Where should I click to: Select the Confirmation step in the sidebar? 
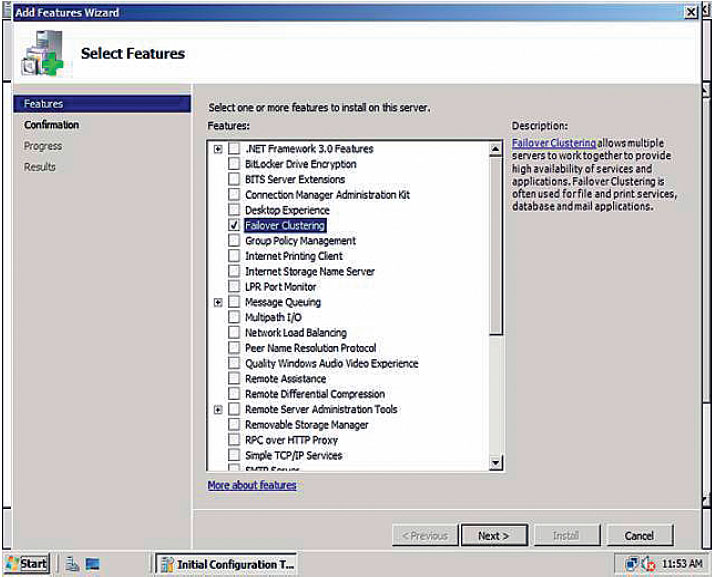[x=52, y=125]
